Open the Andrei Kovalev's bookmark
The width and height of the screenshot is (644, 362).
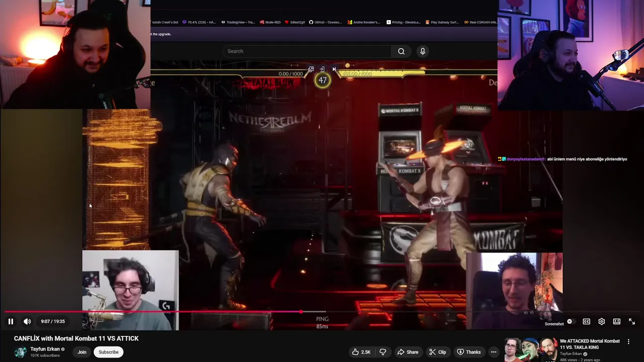coord(364,22)
